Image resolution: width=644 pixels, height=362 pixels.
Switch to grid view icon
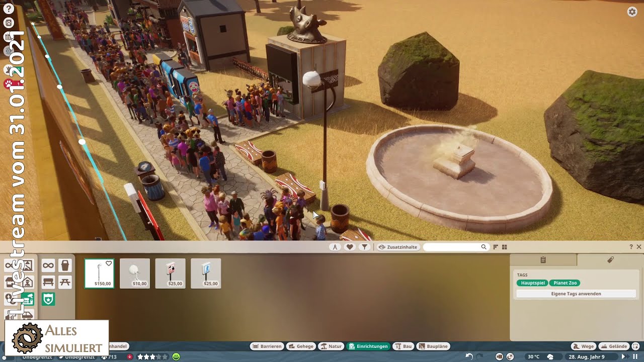pos(504,247)
